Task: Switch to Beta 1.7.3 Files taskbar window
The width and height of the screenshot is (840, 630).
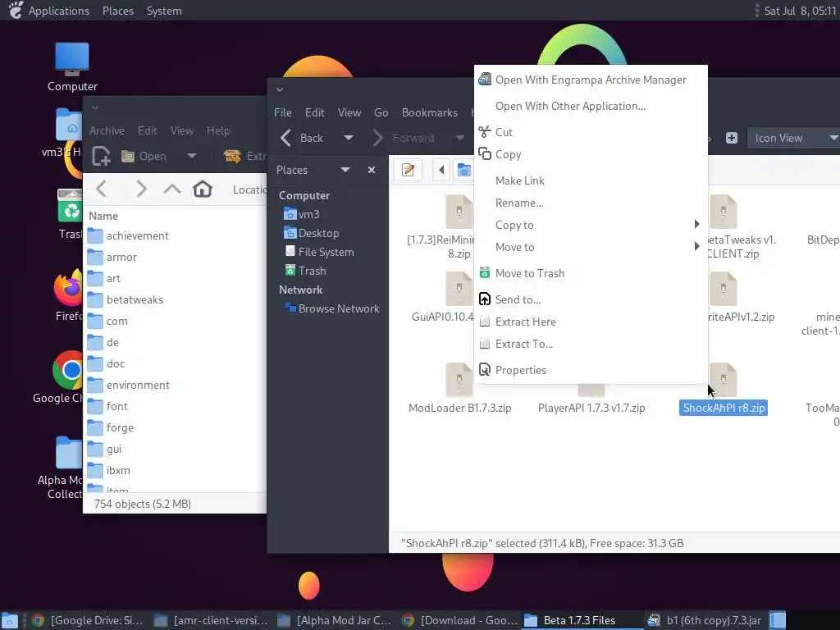Action: [580, 620]
